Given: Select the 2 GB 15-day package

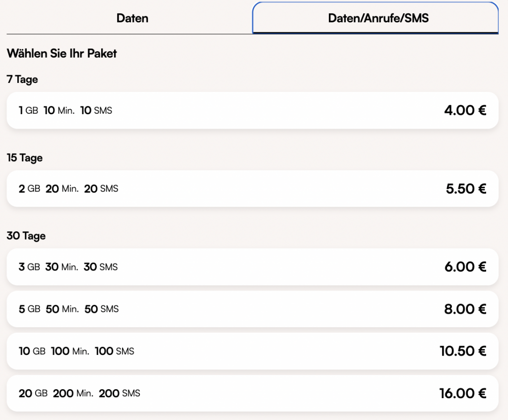Looking at the screenshot, I should [x=252, y=189].
